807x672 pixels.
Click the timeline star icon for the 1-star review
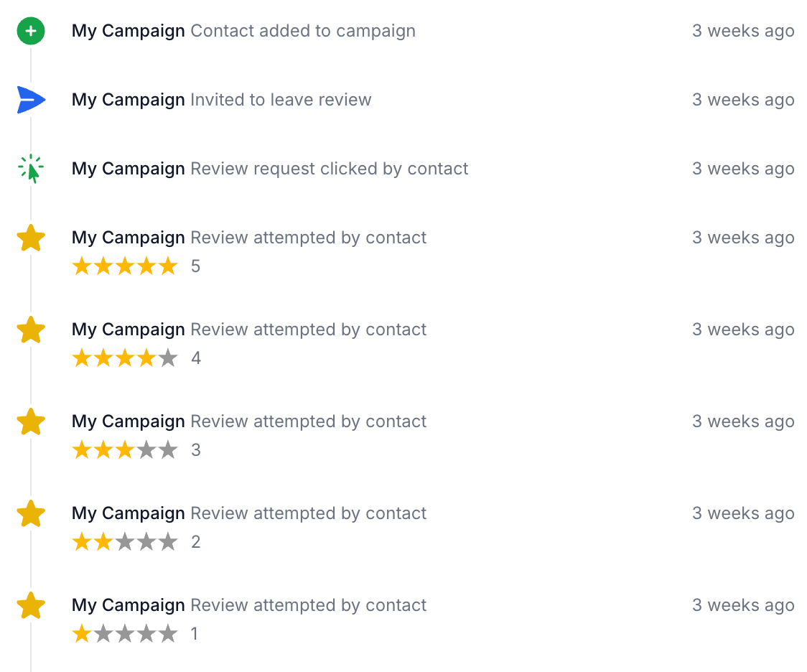[31, 605]
